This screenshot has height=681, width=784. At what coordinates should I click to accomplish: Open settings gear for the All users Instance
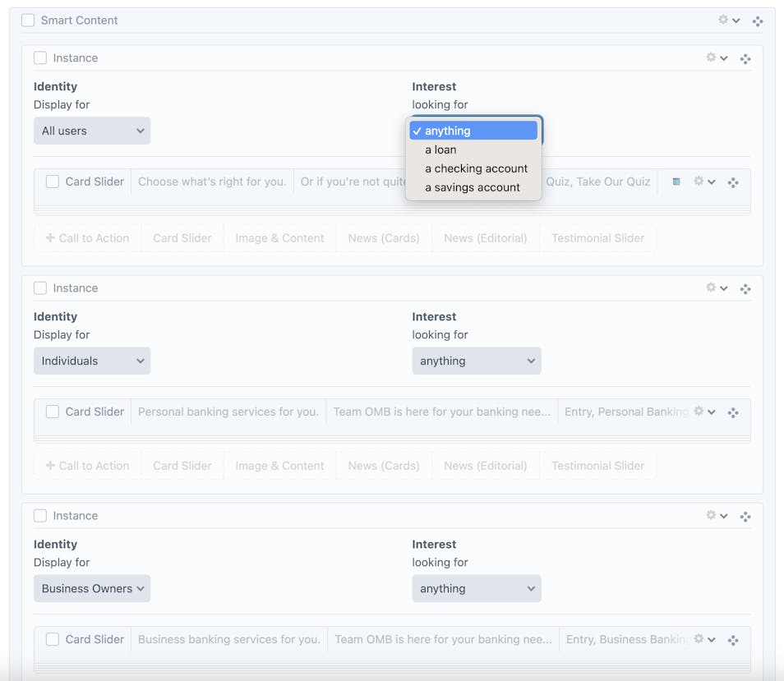click(715, 58)
